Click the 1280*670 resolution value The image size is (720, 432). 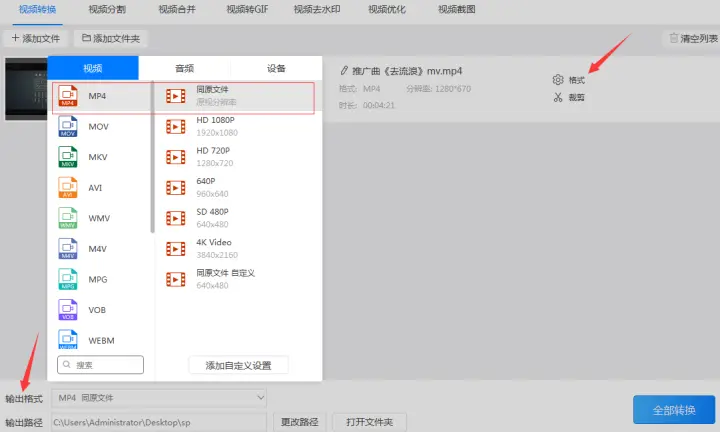(x=453, y=89)
